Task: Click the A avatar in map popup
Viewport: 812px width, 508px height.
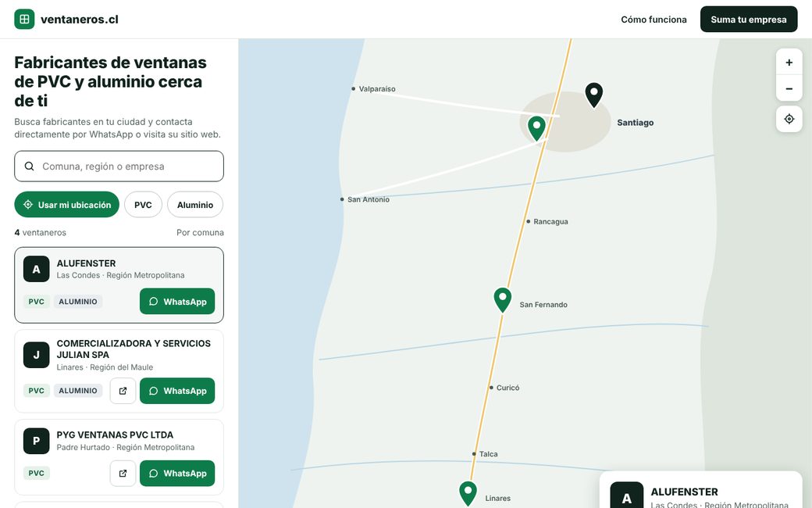Action: [x=627, y=495]
